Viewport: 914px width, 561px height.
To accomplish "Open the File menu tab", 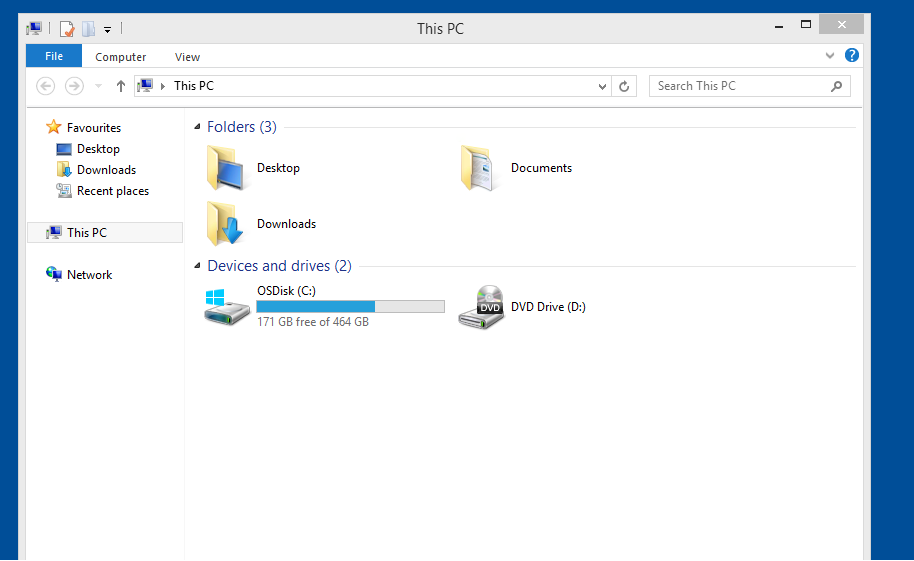I will click(x=54, y=57).
